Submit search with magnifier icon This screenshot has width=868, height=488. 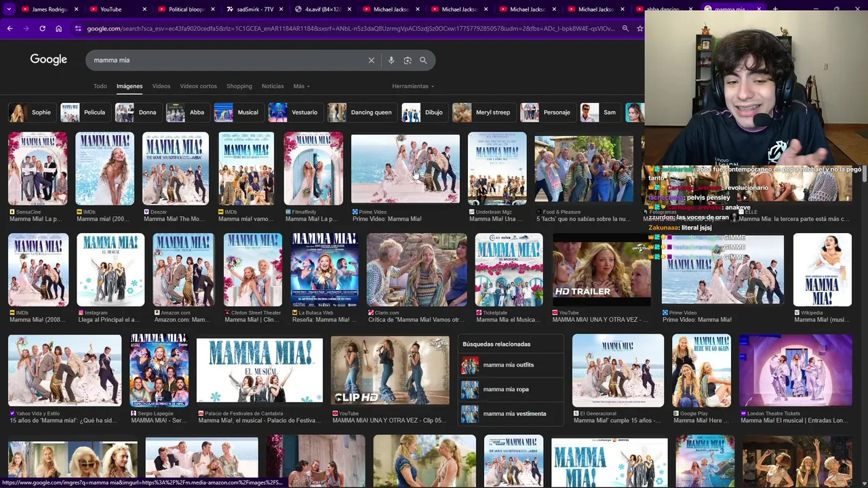(423, 60)
